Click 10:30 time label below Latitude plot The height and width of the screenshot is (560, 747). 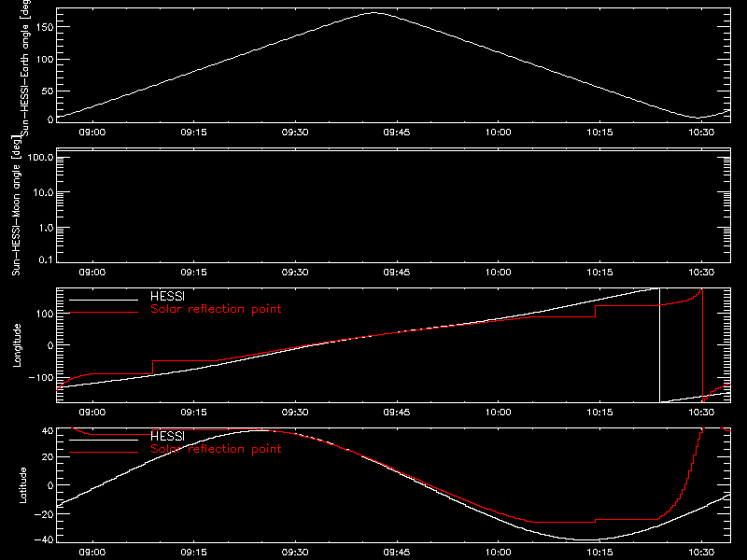pyautogui.click(x=701, y=553)
